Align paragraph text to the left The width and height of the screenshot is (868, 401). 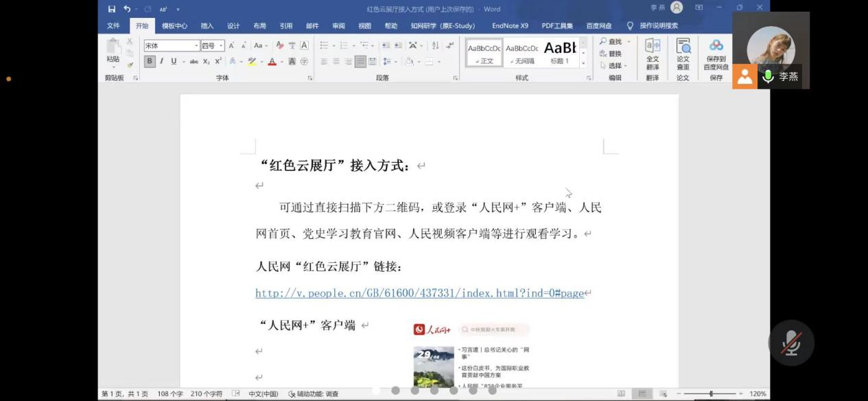(324, 61)
